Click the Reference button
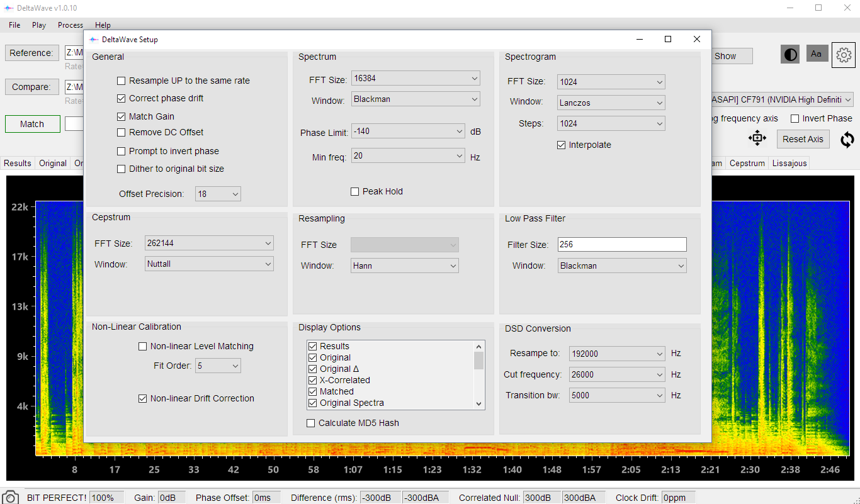The height and width of the screenshot is (504, 860). pos(31,53)
